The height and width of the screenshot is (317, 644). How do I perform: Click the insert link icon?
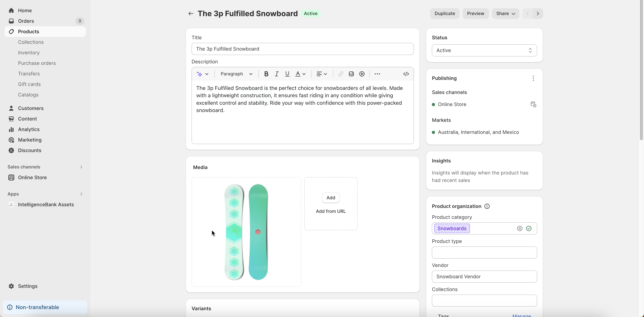[x=341, y=74]
